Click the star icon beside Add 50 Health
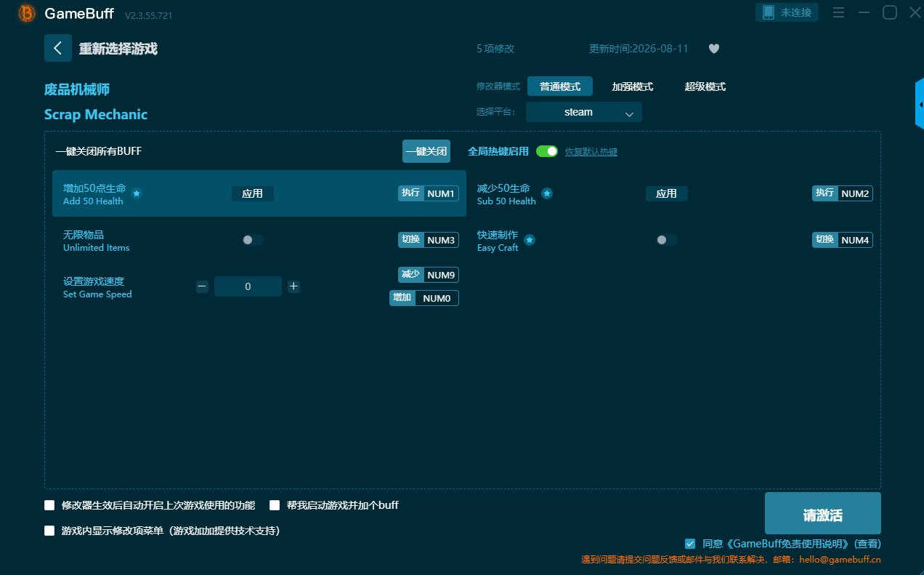 [137, 193]
